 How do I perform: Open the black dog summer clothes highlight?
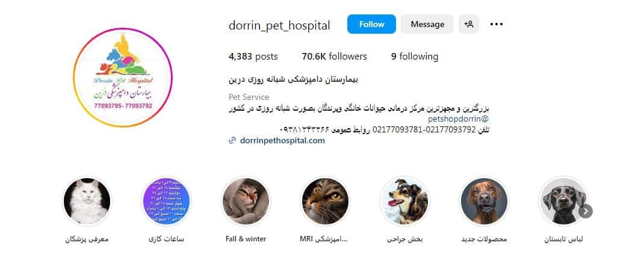click(x=563, y=201)
